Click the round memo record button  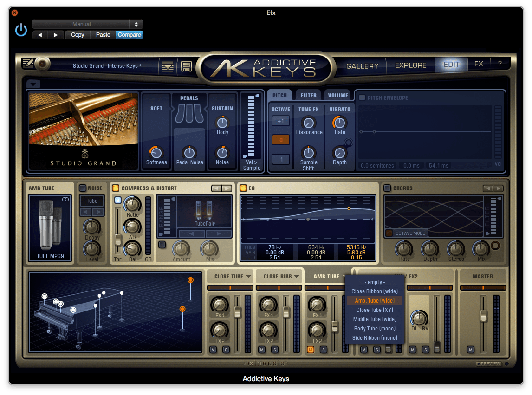pos(42,64)
